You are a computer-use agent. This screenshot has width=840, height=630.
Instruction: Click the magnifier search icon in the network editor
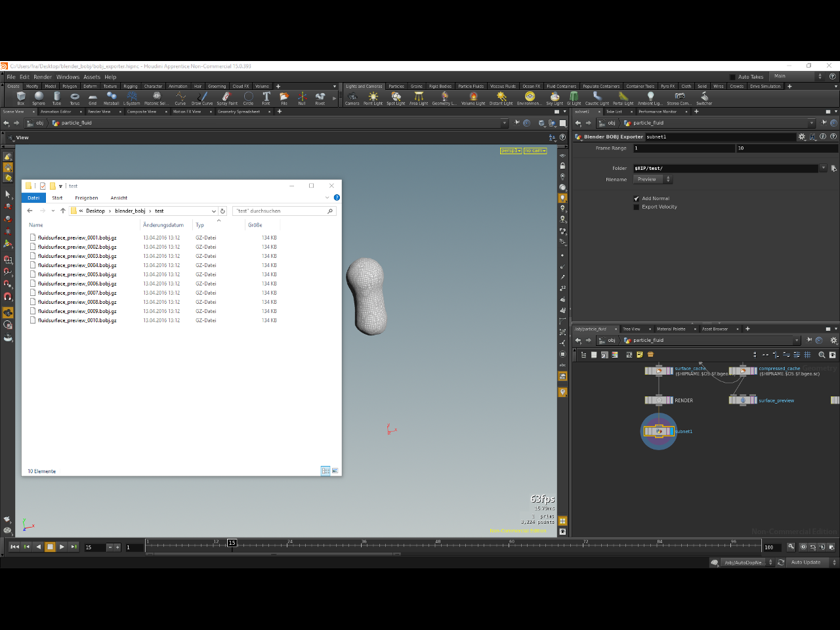[x=821, y=354]
